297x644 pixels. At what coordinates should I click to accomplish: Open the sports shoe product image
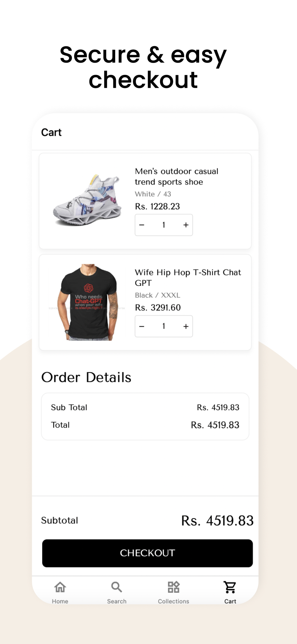(x=87, y=201)
